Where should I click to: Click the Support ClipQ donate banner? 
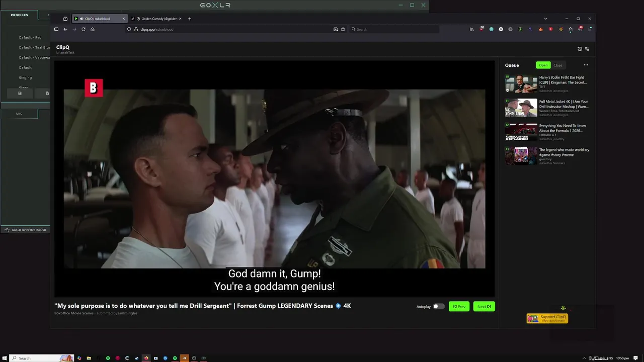[547, 318]
